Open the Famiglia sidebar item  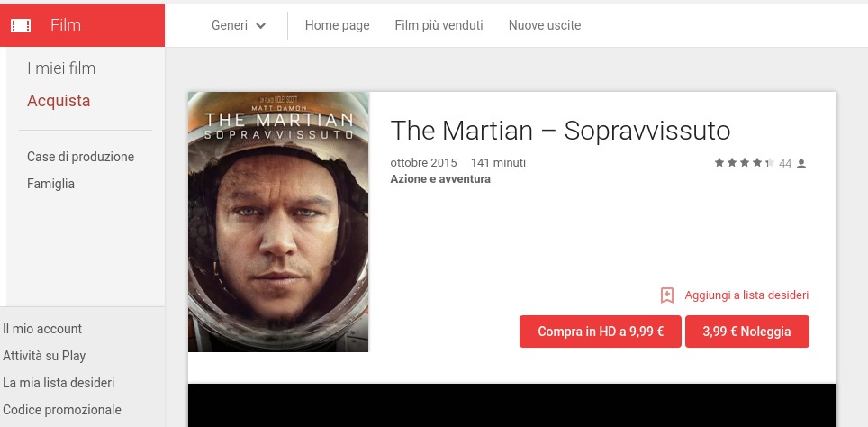[51, 184]
